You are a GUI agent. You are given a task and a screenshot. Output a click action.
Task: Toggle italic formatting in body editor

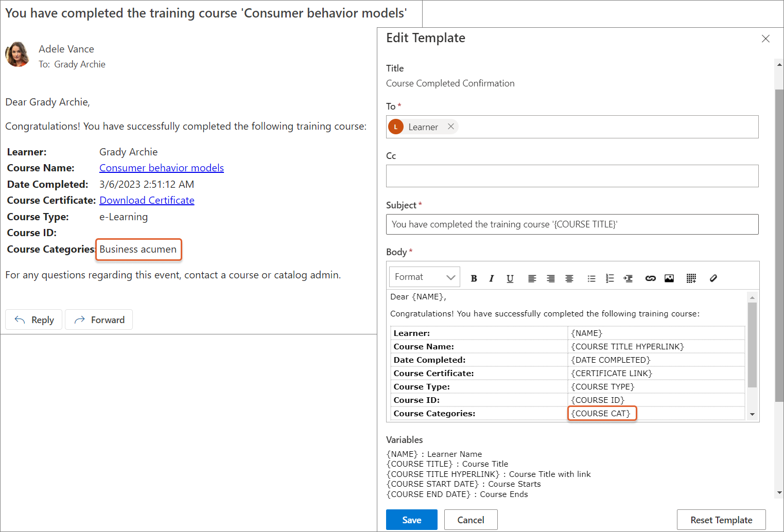point(492,278)
